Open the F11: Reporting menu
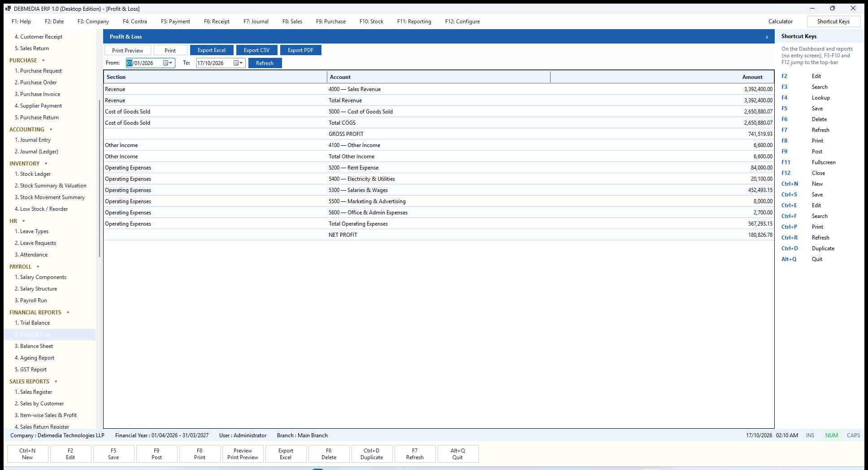868x470 pixels. [414, 22]
